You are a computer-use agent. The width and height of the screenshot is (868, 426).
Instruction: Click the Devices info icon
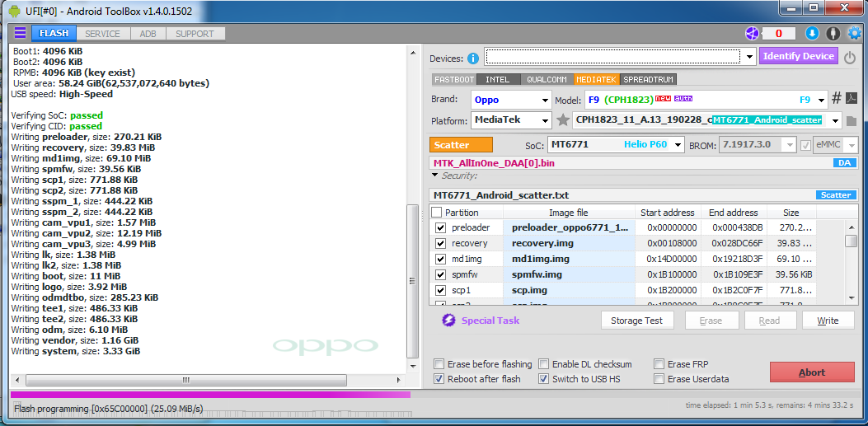tap(473, 59)
